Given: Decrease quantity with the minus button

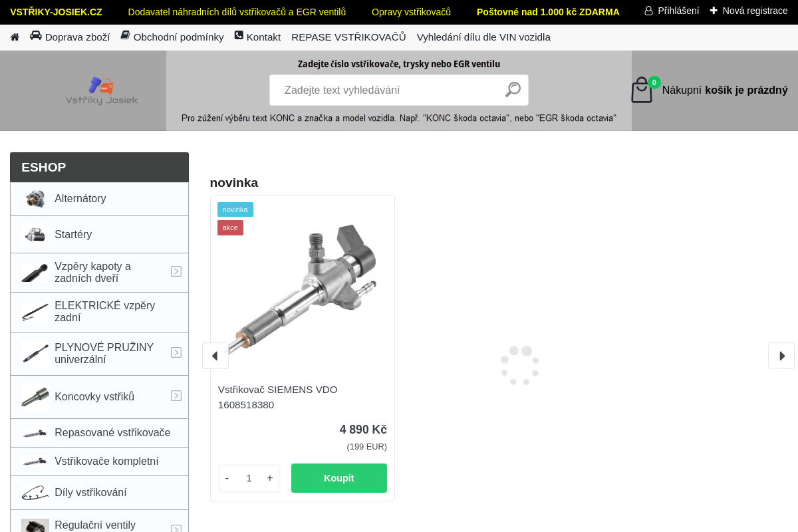Looking at the screenshot, I should (227, 478).
